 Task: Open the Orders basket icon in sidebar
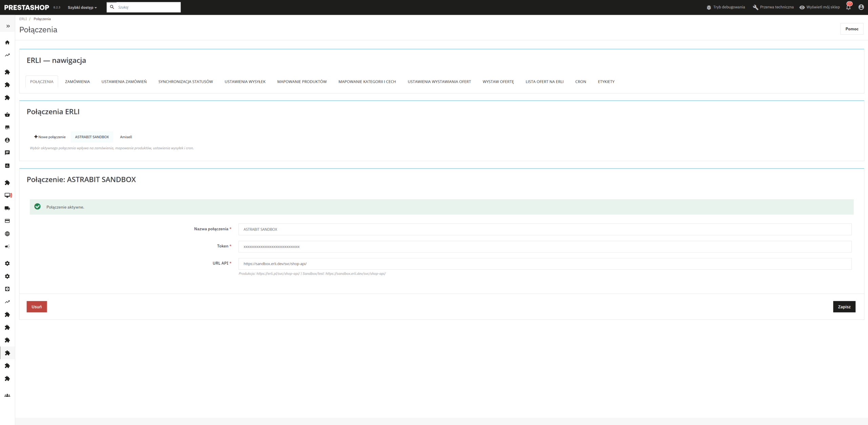(7, 115)
